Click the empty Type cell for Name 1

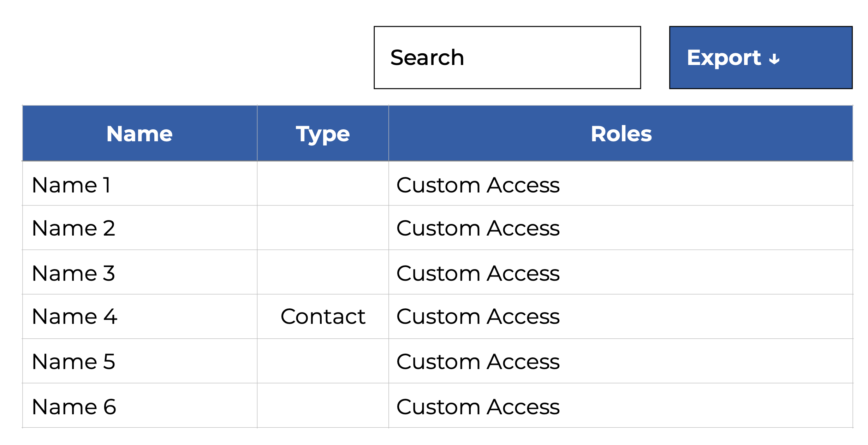(x=323, y=184)
